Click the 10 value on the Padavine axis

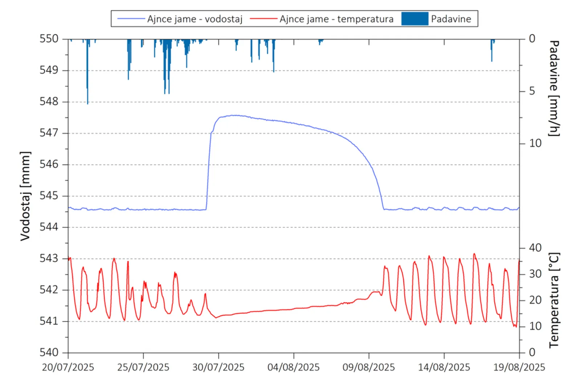(x=535, y=143)
